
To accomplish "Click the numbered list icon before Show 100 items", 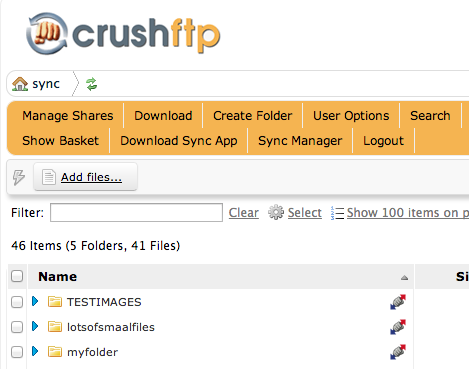I will 337,213.
